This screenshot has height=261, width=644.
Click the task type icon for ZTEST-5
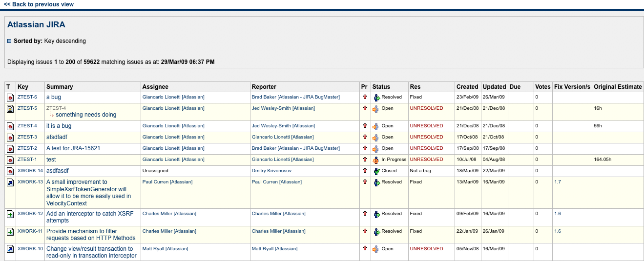[10, 109]
